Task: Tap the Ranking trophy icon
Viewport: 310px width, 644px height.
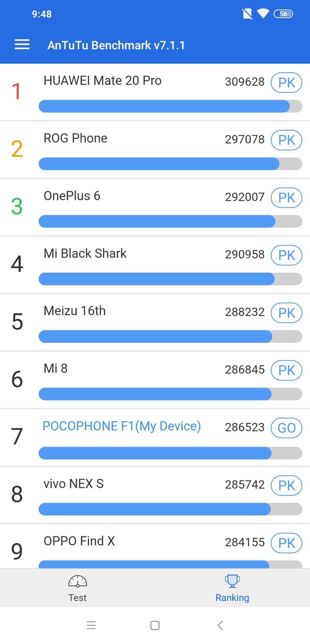Action: click(232, 581)
